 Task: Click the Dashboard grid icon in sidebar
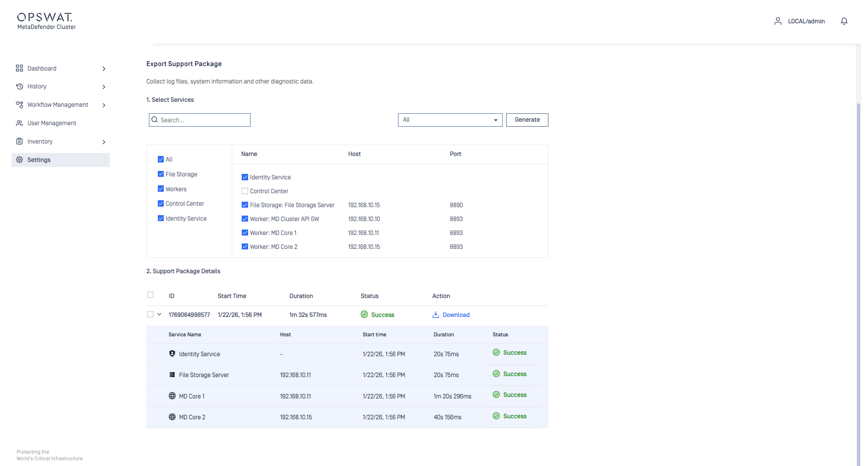19,69
